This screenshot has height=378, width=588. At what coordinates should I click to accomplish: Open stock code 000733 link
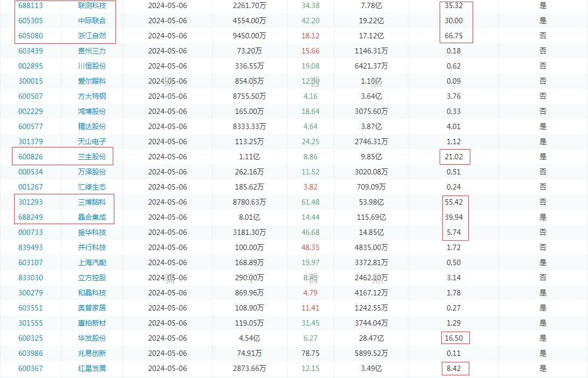(x=30, y=233)
